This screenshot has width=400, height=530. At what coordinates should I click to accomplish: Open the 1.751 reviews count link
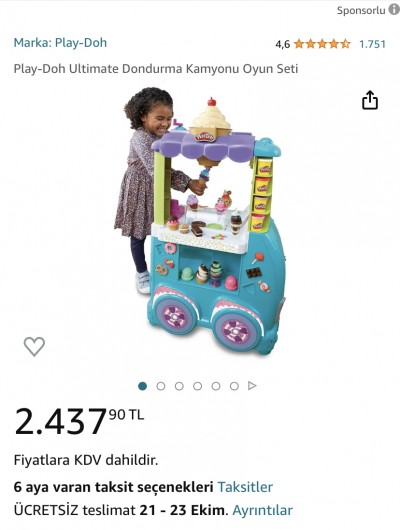pos(372,44)
